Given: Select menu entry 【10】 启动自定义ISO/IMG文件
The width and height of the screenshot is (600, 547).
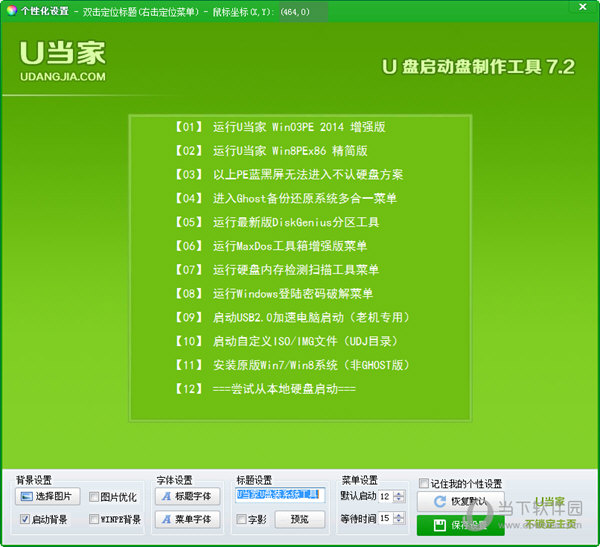Looking at the screenshot, I should click(286, 341).
